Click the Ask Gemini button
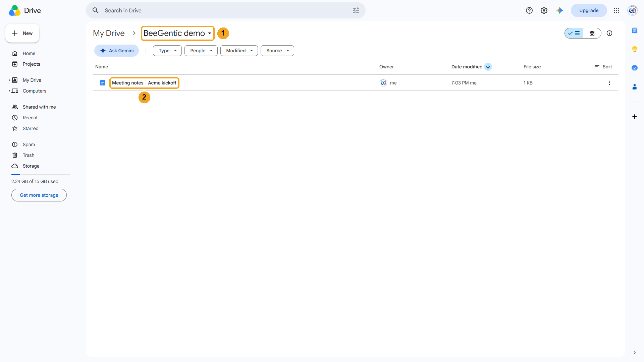This screenshot has width=644, height=362. (117, 51)
